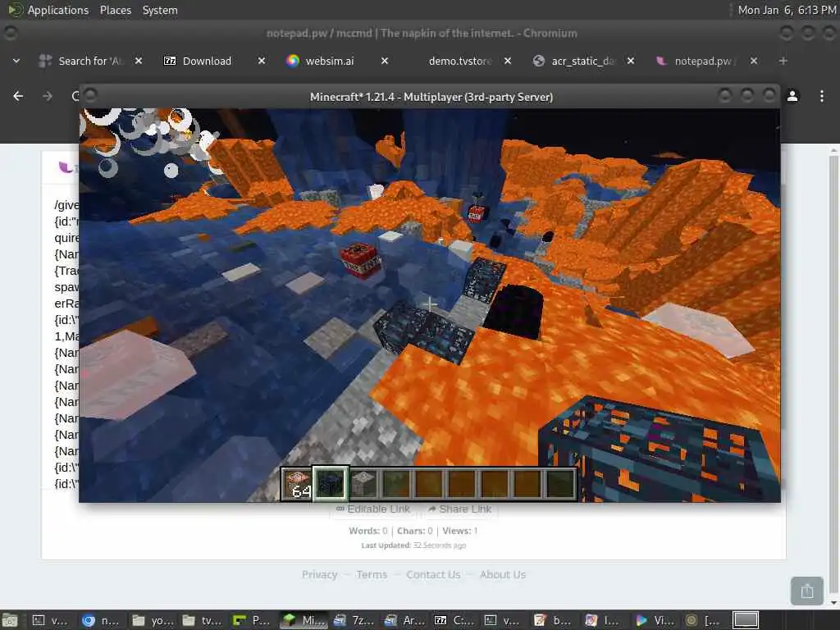Open a new Chromium tab with plus

click(x=783, y=61)
